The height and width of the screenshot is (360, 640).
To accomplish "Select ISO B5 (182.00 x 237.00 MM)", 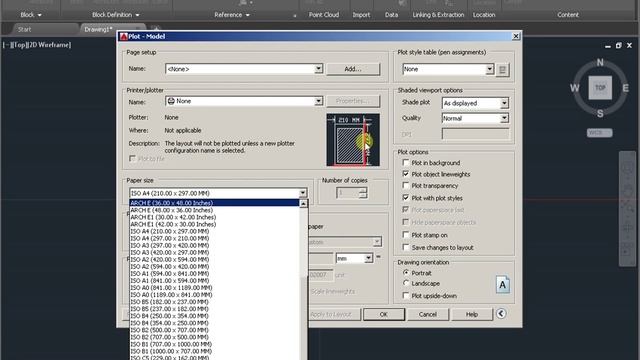I will [x=214, y=302].
